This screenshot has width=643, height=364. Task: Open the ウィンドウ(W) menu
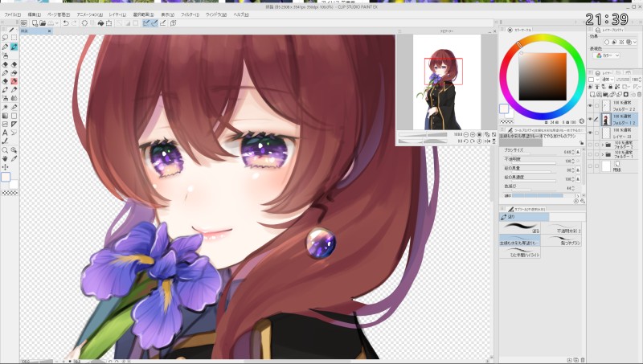tap(216, 14)
